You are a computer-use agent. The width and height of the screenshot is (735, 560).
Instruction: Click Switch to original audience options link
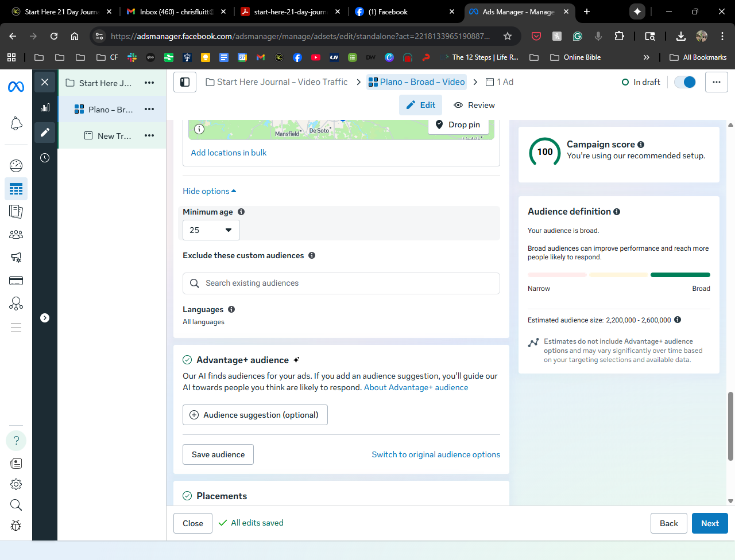[x=435, y=454]
